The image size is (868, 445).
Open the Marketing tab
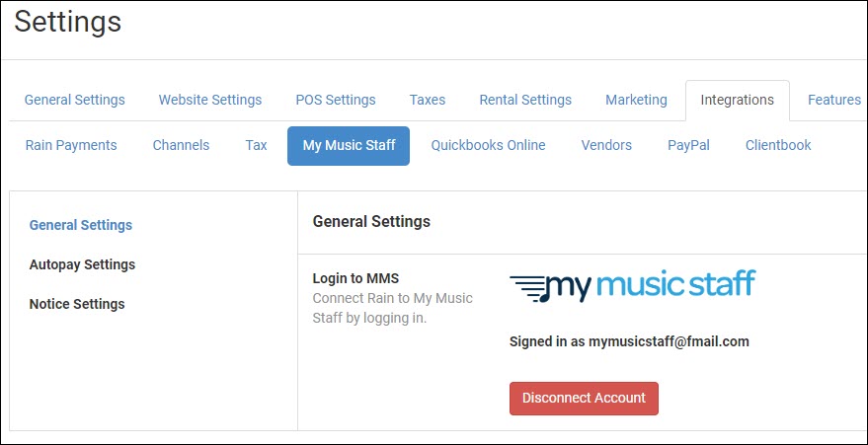click(636, 100)
